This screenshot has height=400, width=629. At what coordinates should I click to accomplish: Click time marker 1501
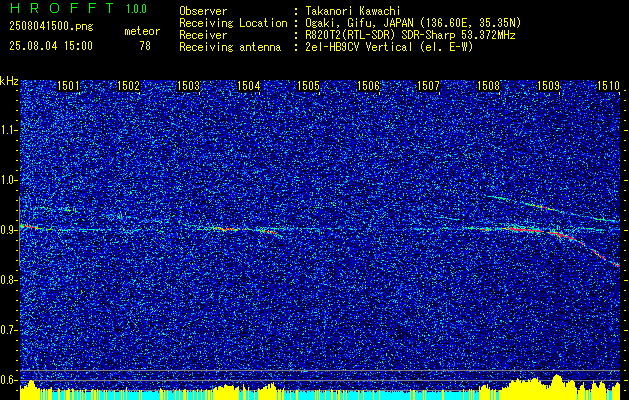pyautogui.click(x=68, y=86)
